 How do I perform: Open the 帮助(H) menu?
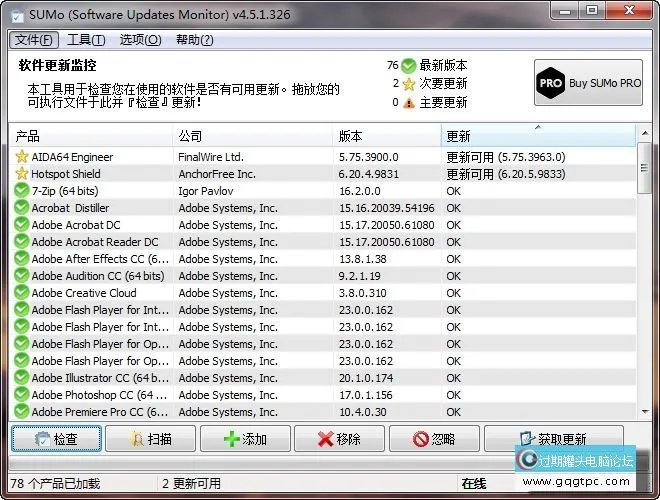[x=195, y=40]
